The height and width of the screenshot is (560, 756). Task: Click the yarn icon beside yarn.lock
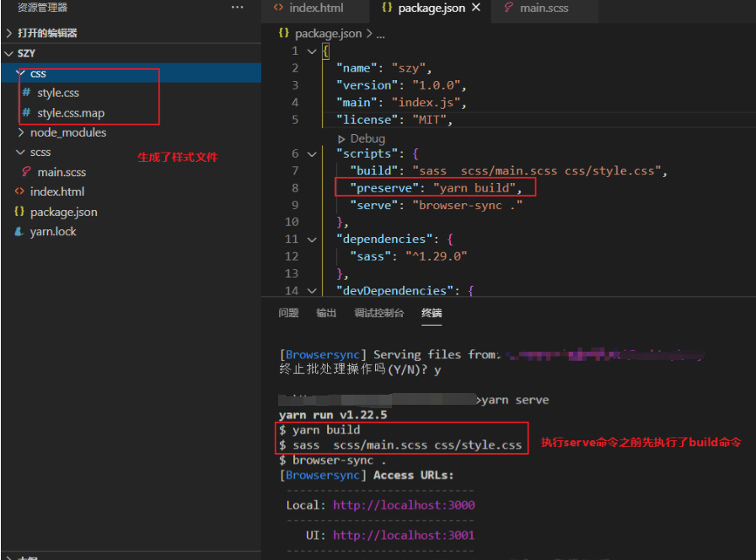(x=19, y=232)
